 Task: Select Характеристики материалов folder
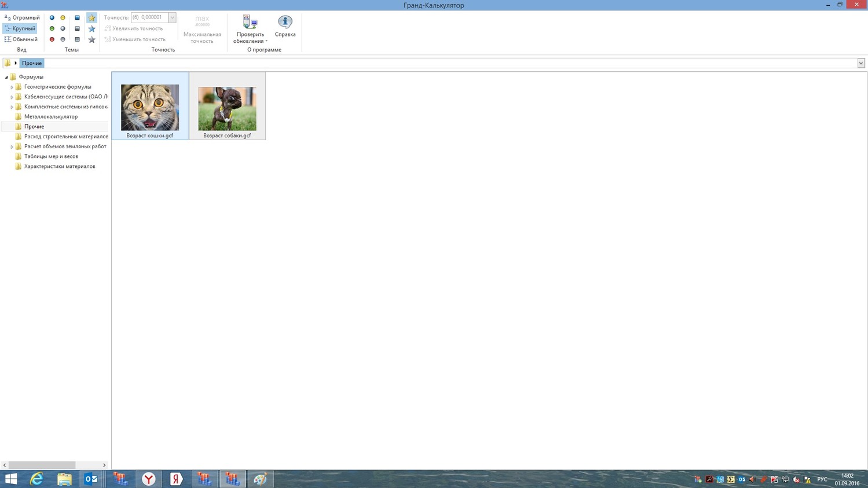click(x=60, y=166)
